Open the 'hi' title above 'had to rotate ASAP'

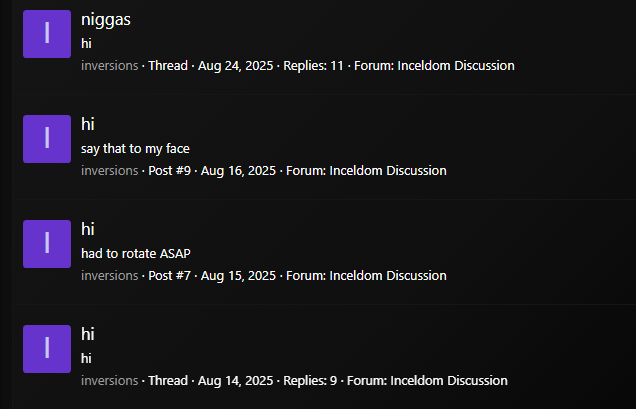(88, 229)
